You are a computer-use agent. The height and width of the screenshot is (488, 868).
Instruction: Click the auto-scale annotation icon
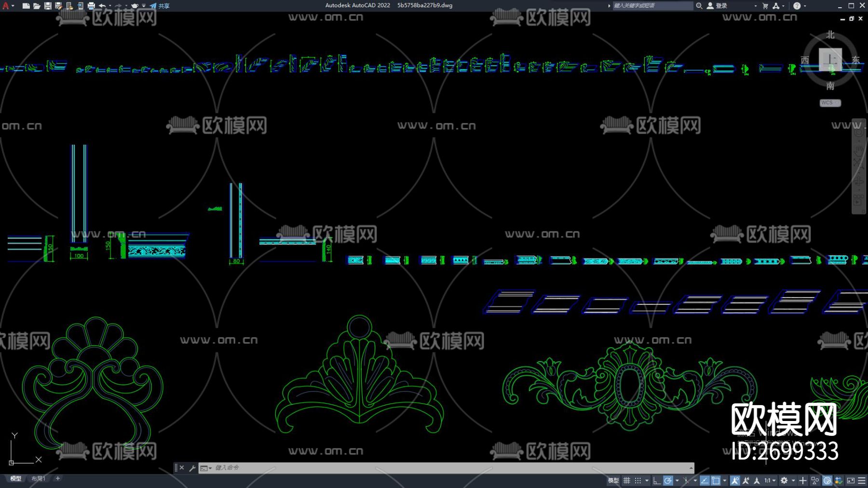(746, 480)
